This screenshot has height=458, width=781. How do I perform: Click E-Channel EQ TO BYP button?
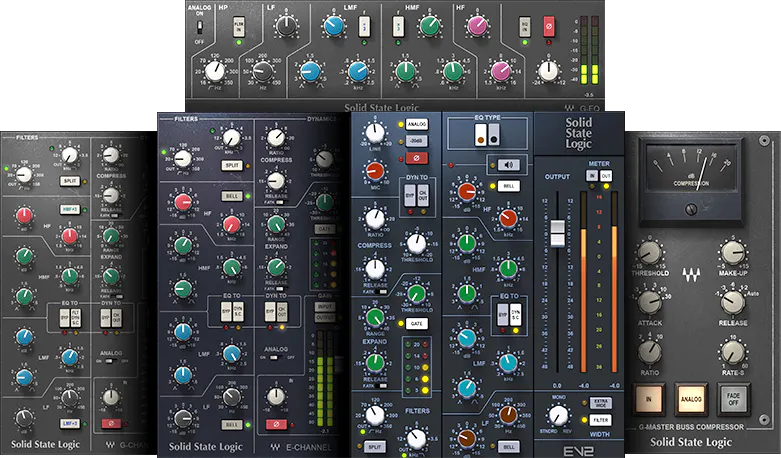click(x=226, y=312)
